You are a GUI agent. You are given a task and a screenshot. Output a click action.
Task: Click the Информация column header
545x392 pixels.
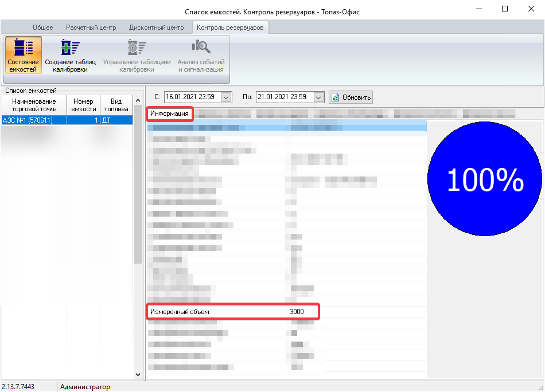click(169, 113)
